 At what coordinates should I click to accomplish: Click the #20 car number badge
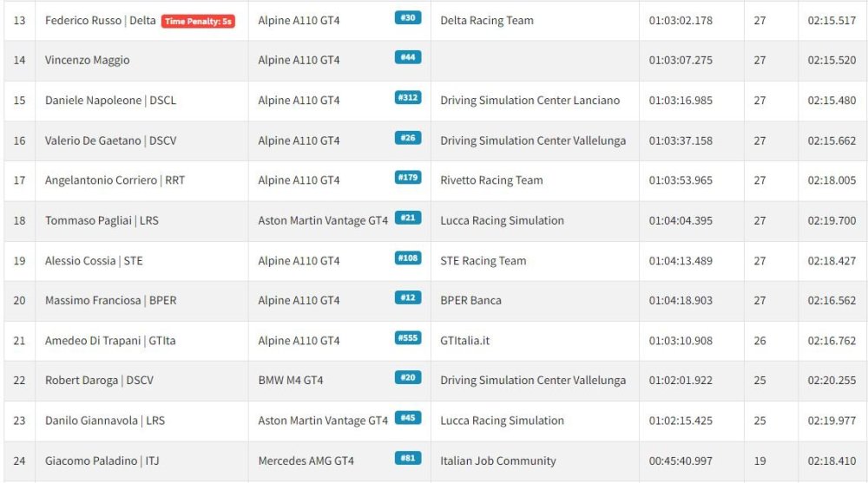[x=408, y=377]
